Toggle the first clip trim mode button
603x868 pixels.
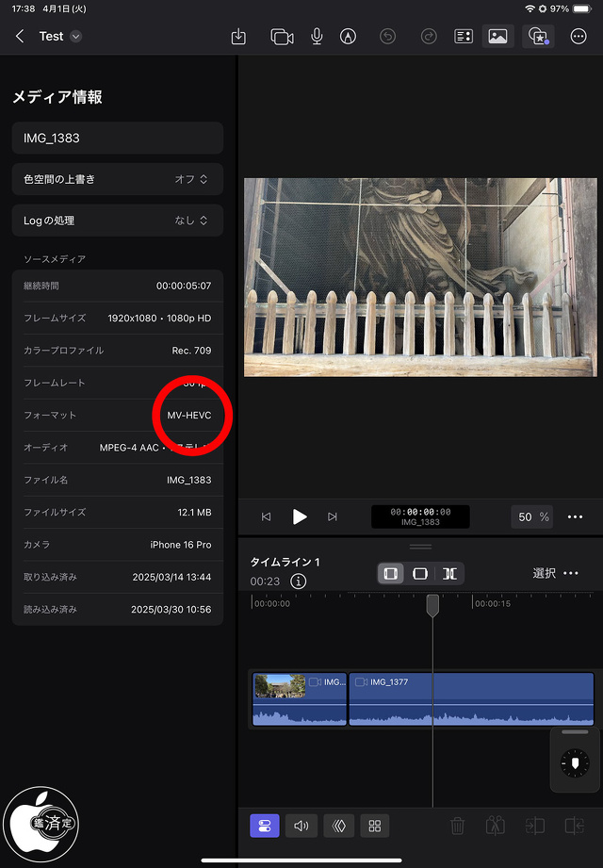[391, 573]
